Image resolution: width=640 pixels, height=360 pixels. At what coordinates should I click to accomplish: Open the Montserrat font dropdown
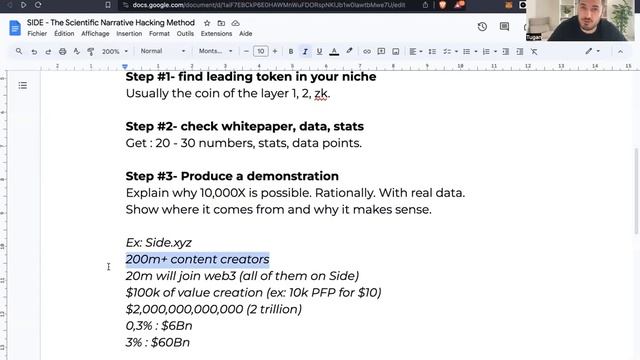tap(215, 51)
